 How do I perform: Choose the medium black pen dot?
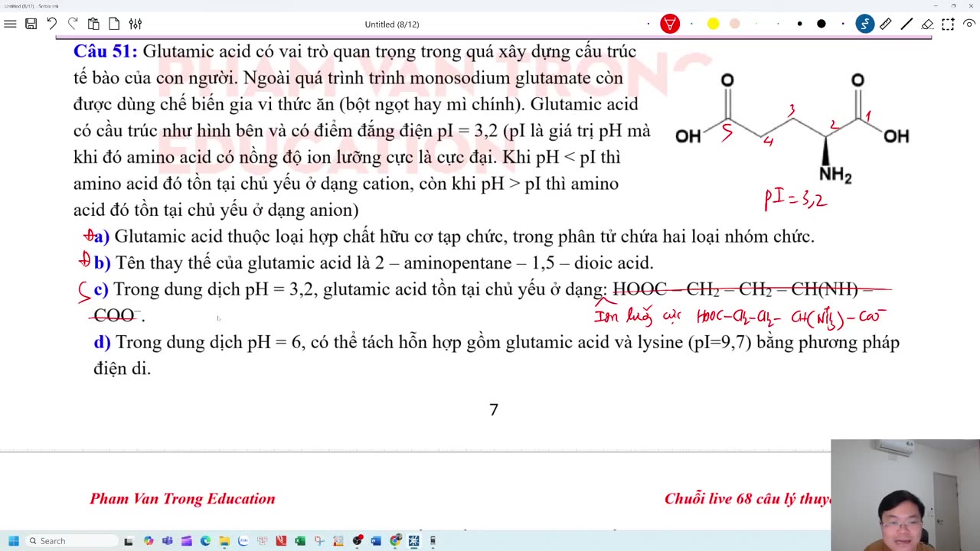799,24
